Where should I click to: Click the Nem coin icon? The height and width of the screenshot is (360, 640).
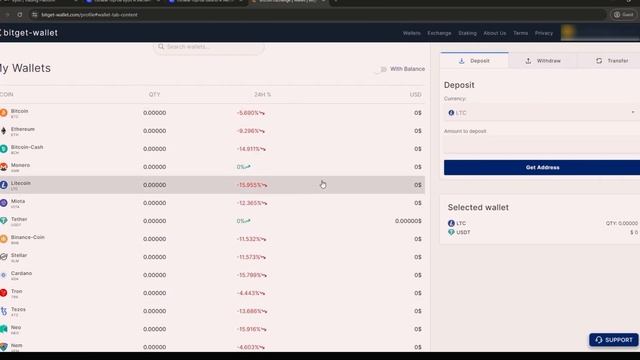3,347
